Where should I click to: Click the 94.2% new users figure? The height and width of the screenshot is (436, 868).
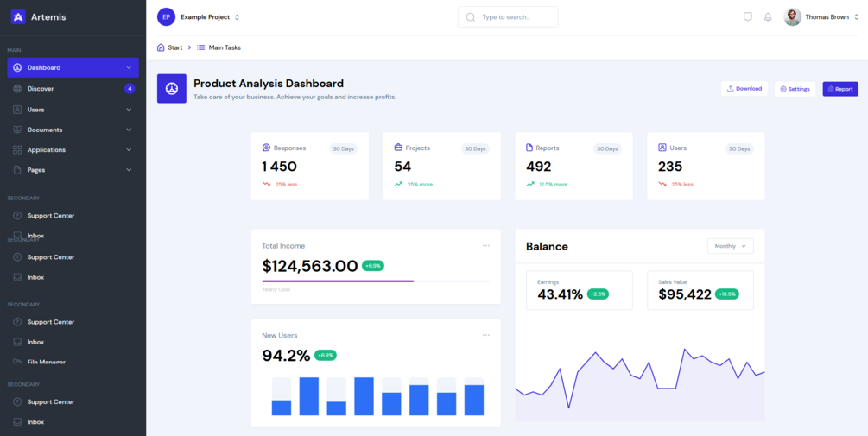pyautogui.click(x=286, y=356)
